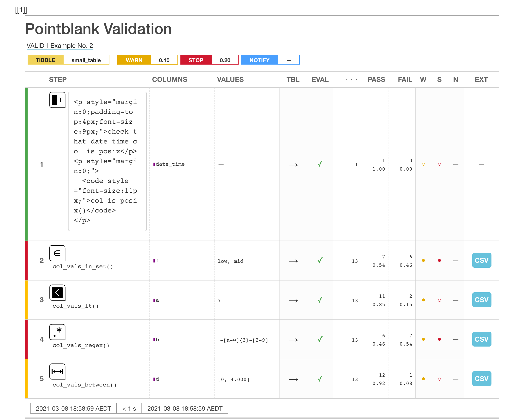Select the col_vals_between range icon
The image size is (524, 420).
tap(57, 371)
